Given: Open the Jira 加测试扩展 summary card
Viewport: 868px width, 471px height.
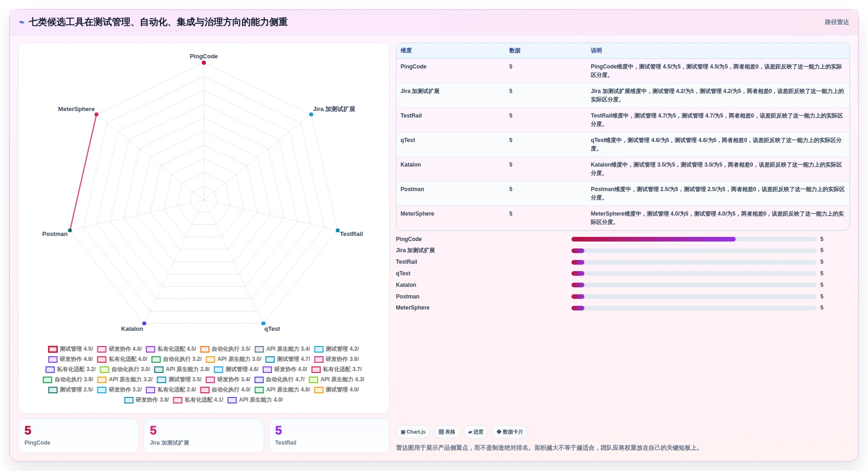Looking at the screenshot, I should (x=204, y=436).
